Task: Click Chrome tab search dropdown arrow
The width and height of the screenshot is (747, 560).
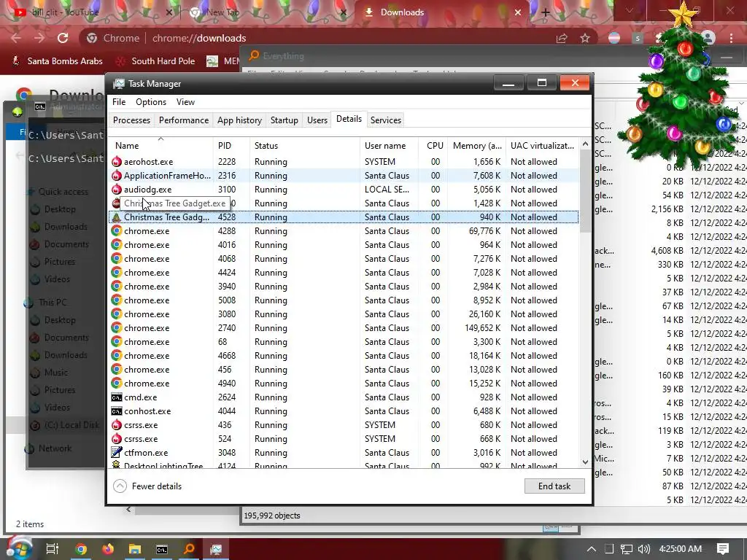Action: tap(630, 11)
